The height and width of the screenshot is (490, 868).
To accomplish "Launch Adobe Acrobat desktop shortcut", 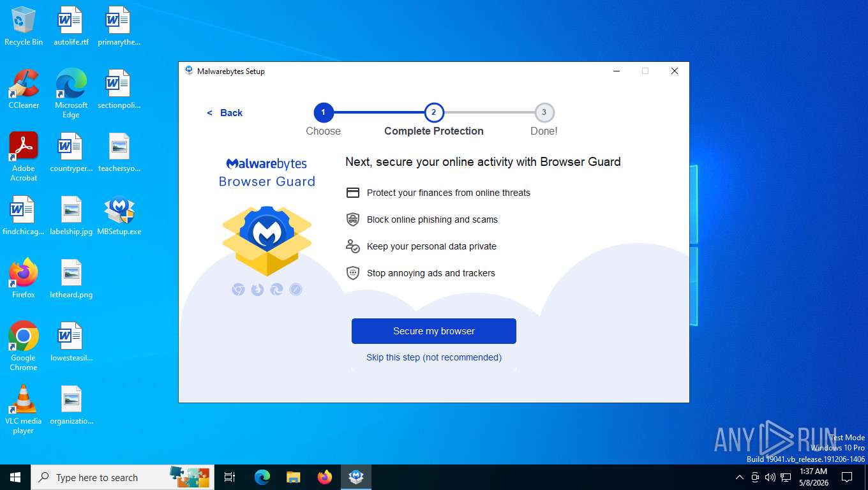I will tap(24, 156).
